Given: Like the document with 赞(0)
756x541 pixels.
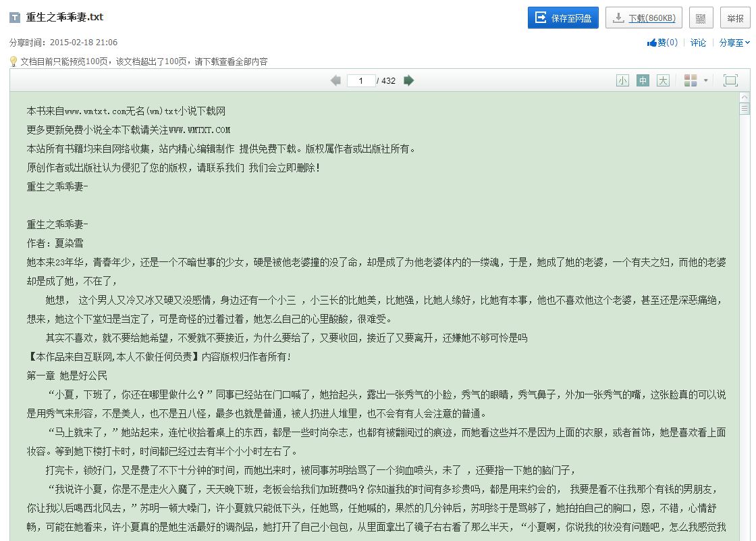Looking at the screenshot, I should click(662, 43).
